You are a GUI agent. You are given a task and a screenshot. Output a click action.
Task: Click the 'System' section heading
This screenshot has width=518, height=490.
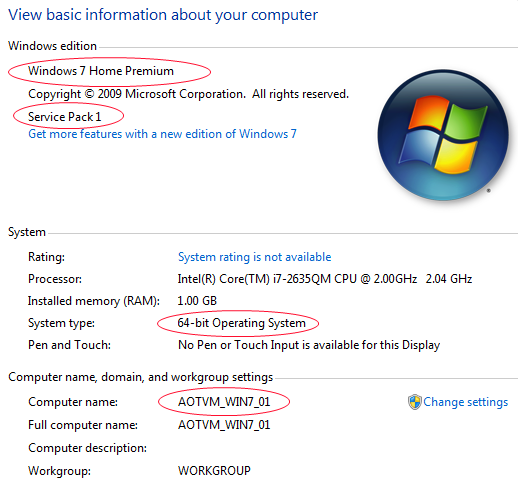27,232
